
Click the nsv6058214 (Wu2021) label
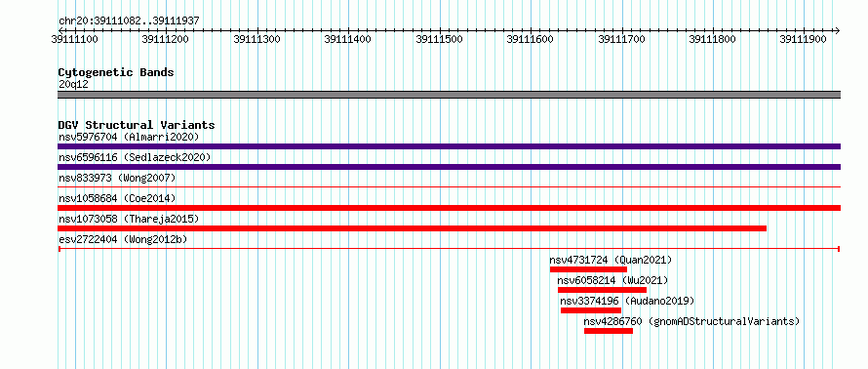coord(612,280)
